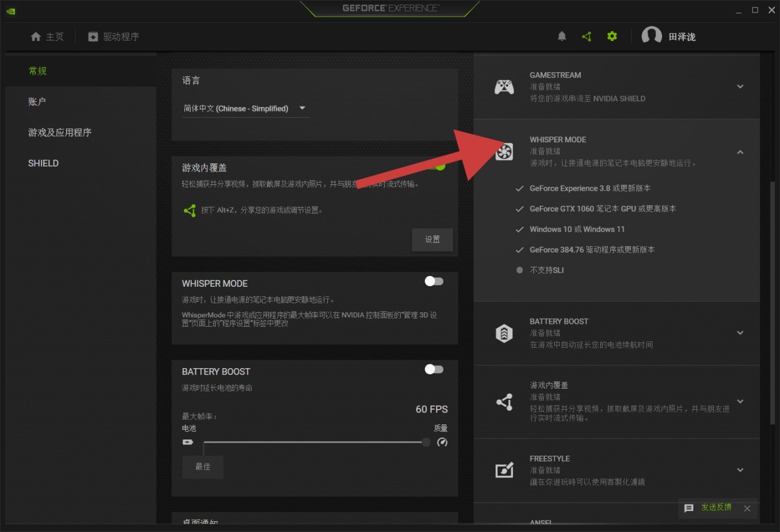This screenshot has height=532, width=780.
Task: Click the 发送反馈 feedback link
Action: click(x=716, y=507)
